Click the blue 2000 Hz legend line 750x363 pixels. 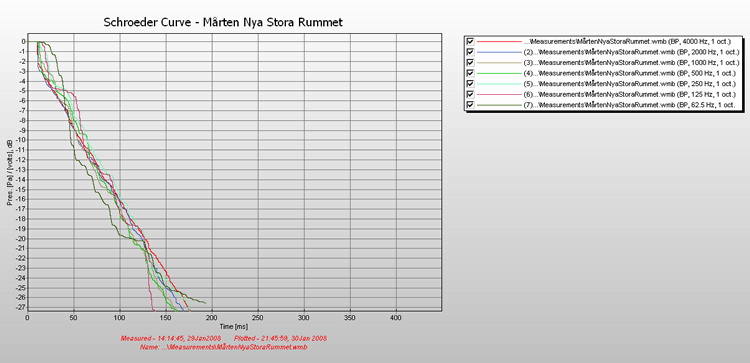499,52
